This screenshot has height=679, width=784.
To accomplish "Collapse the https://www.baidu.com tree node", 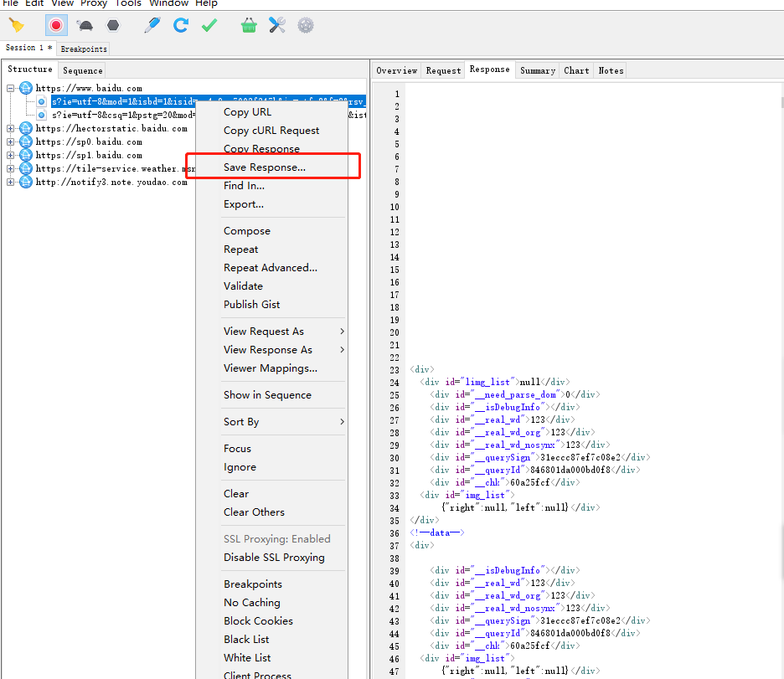I will pyautogui.click(x=11, y=89).
